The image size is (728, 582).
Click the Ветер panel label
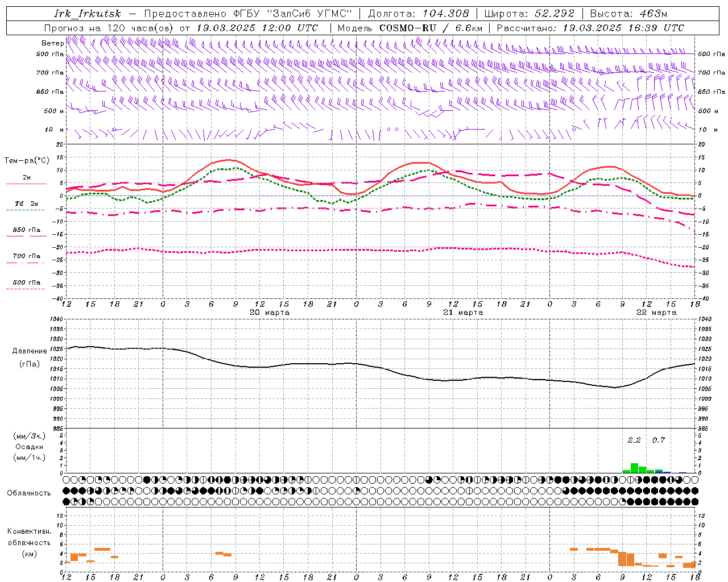tap(52, 43)
